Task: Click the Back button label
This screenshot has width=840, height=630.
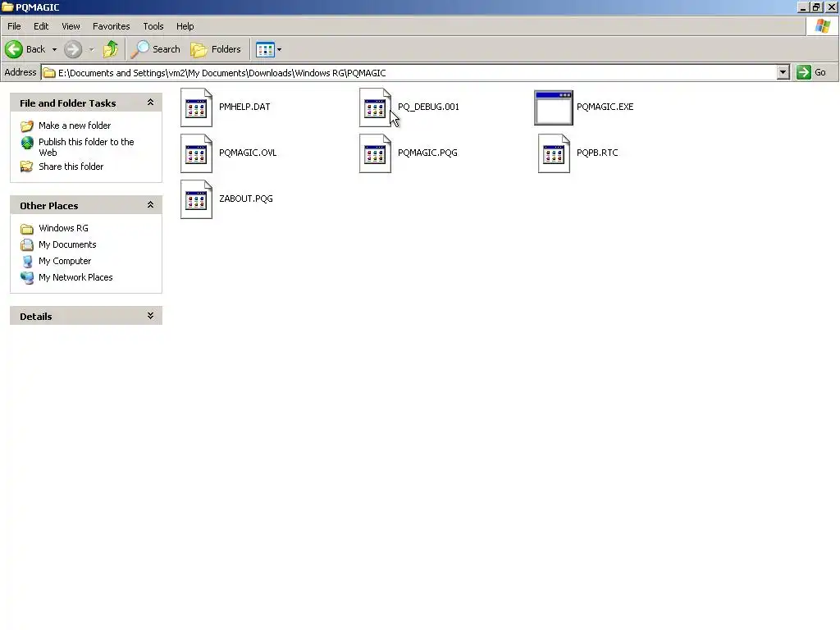Action: (x=36, y=49)
